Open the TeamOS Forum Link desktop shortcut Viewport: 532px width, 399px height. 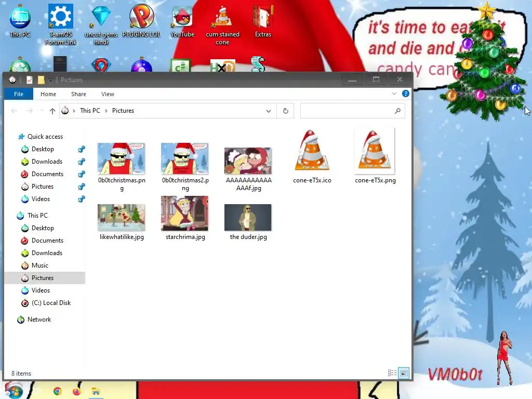(x=61, y=24)
